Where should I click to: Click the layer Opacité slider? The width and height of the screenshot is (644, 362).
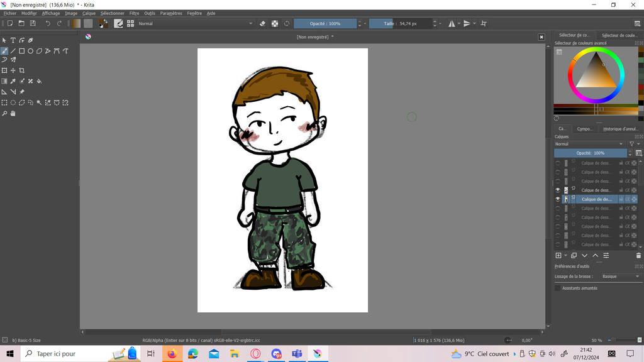point(590,153)
